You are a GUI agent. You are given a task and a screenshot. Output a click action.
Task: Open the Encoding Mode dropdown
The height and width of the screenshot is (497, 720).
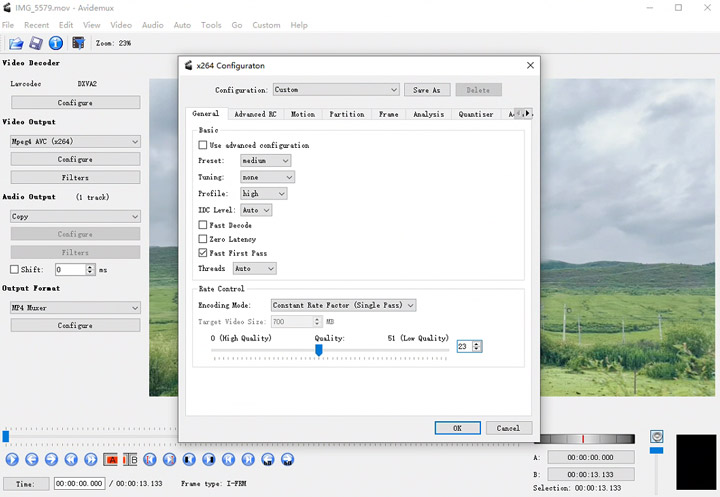coord(343,305)
